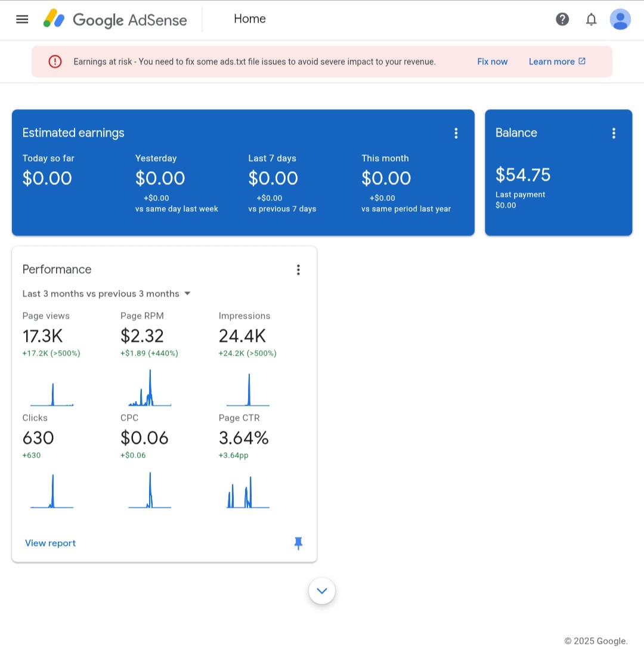644x658 pixels.
Task: Click the Yesterday earnings label
Action: [156, 158]
